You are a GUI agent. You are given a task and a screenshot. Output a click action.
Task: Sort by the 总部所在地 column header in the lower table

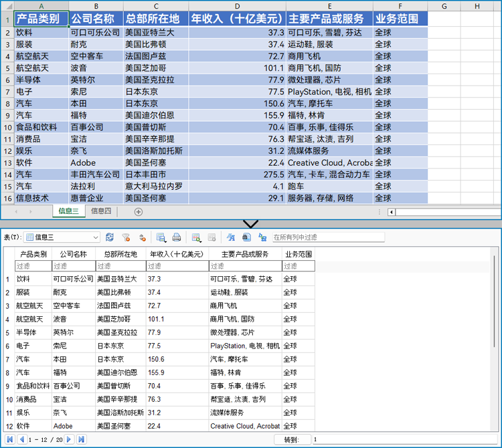coord(120,254)
